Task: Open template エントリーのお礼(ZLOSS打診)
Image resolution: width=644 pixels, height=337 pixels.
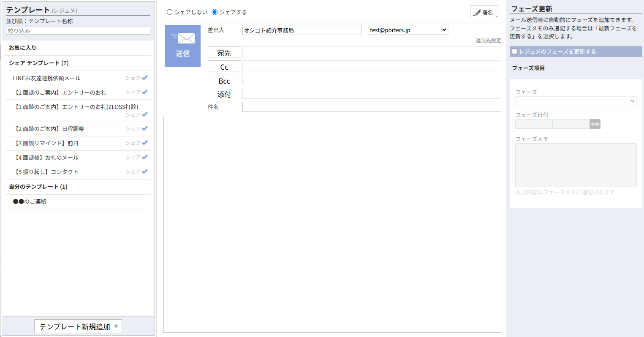Action: (x=76, y=107)
